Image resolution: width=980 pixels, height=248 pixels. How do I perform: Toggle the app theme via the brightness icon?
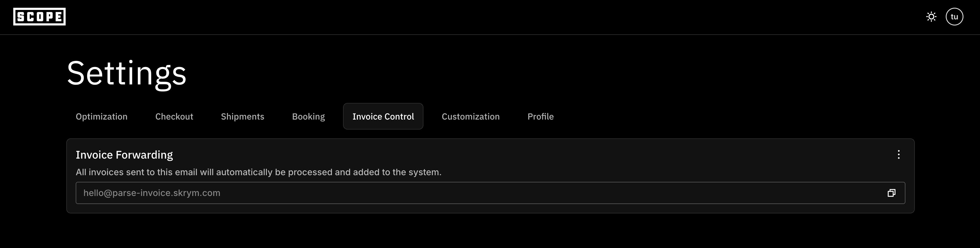coord(931,16)
